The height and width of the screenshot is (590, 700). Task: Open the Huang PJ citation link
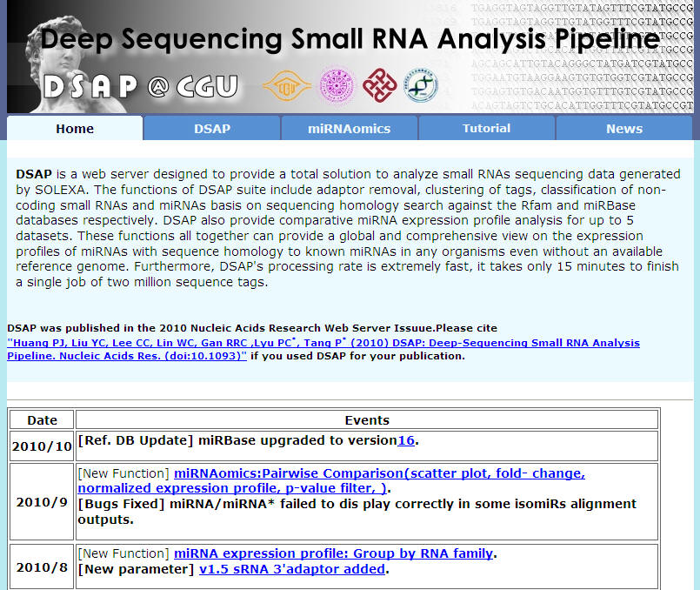point(323,349)
